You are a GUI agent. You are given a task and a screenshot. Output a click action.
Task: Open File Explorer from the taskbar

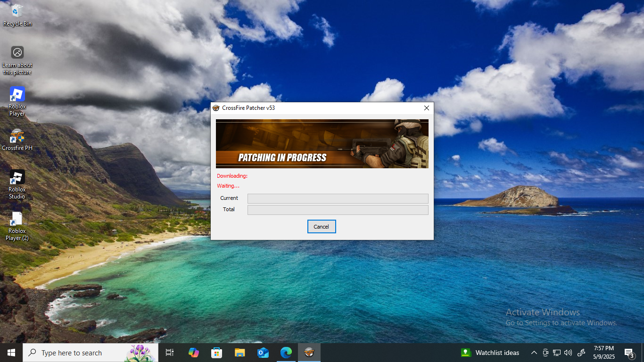pos(240,353)
